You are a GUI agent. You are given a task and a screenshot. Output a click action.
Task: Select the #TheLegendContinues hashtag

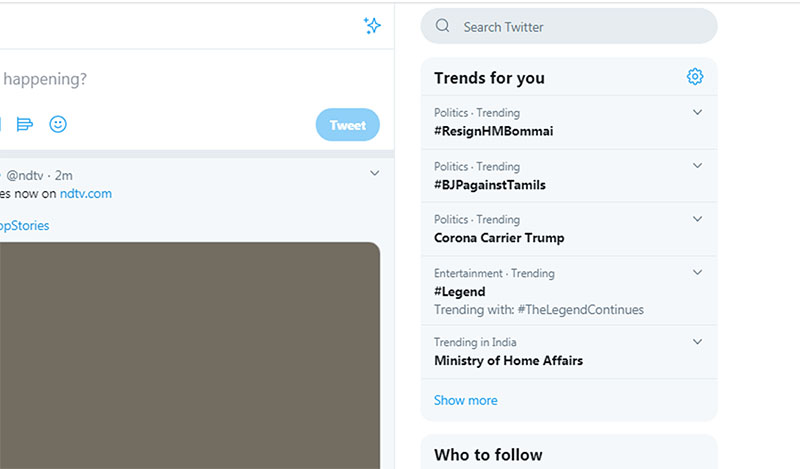pyautogui.click(x=581, y=310)
